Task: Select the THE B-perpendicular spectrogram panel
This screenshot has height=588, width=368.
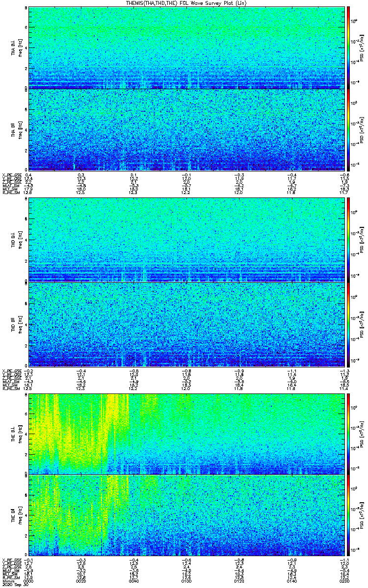Action: coord(185,433)
